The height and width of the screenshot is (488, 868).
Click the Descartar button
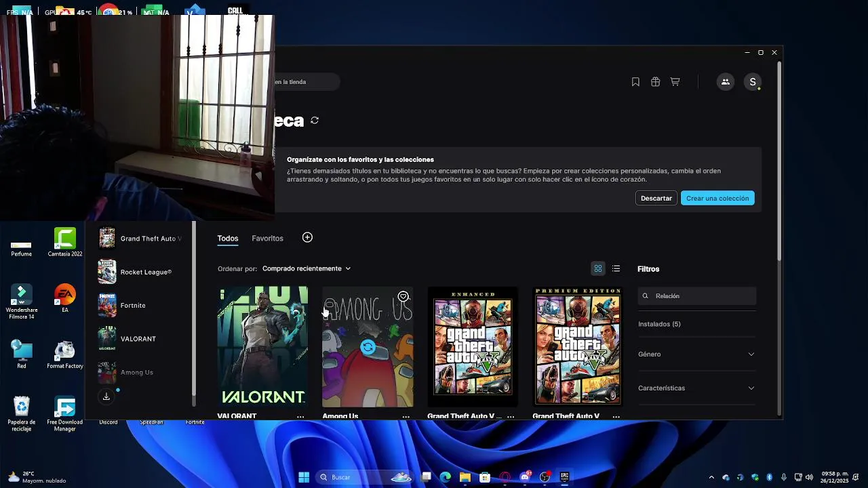tap(656, 199)
